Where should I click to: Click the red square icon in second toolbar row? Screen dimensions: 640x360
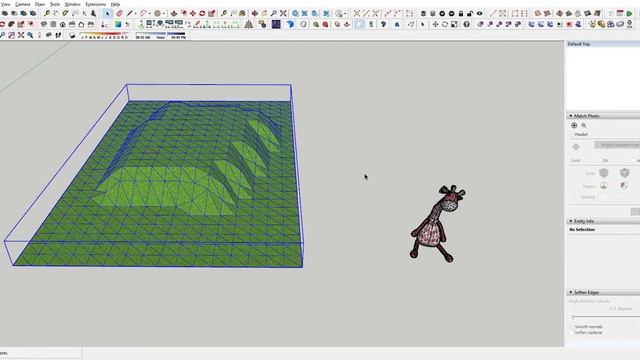click(x=569, y=24)
